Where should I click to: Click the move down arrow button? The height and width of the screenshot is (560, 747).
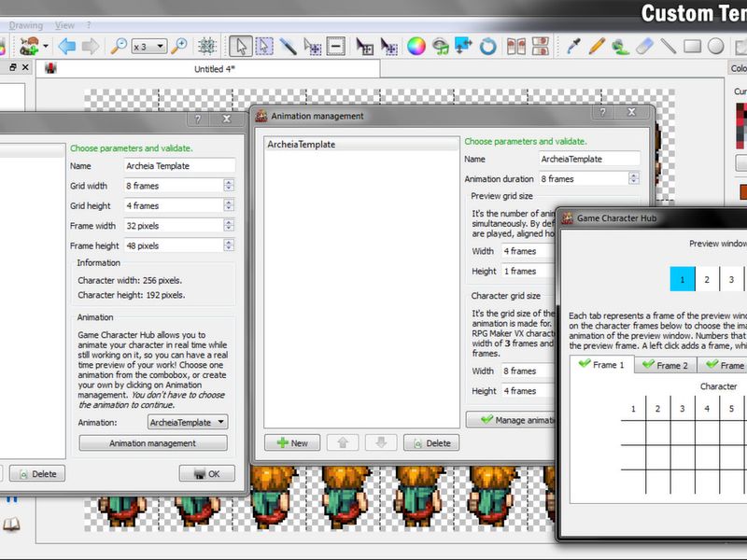(x=381, y=442)
